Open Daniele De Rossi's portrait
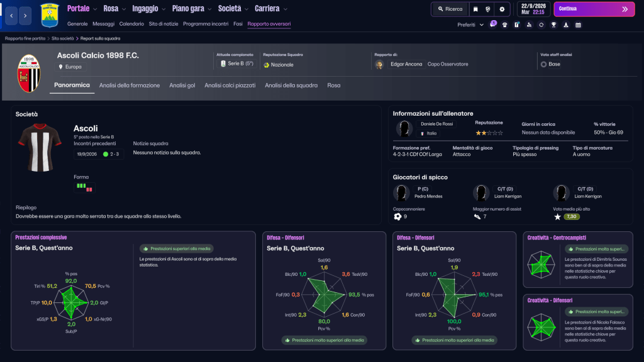Viewport: 644px width, 362px height. tap(404, 128)
